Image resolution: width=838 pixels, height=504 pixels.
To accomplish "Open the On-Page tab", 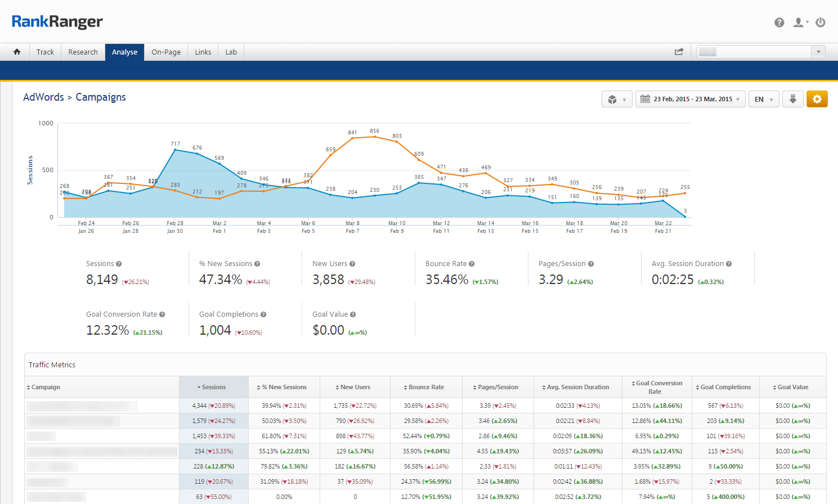I will [166, 52].
